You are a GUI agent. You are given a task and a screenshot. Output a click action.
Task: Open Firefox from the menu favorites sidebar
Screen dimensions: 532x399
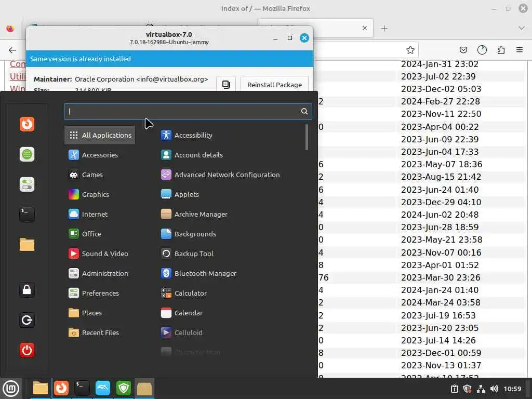[27, 124]
